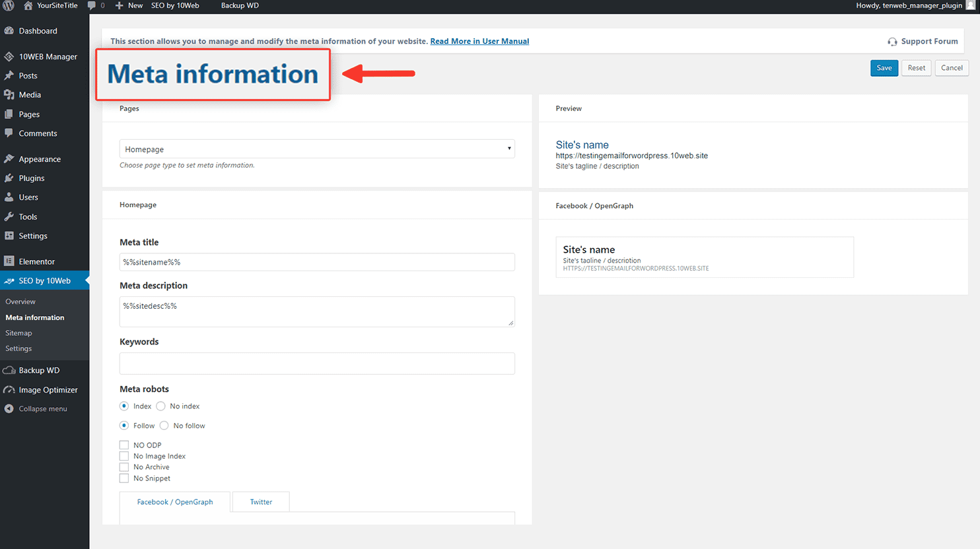This screenshot has width=980, height=549.
Task: Open Backup WD in the admin bar
Action: click(240, 5)
